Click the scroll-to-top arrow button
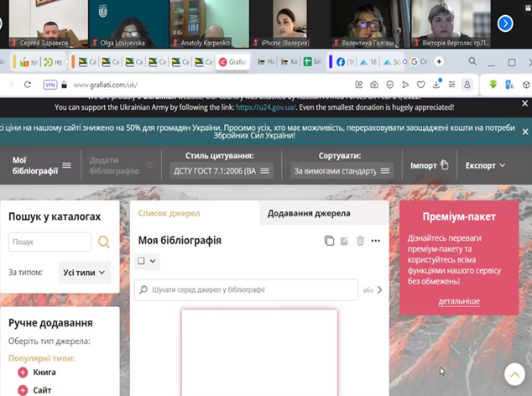This screenshot has width=532, height=396. coord(514,375)
